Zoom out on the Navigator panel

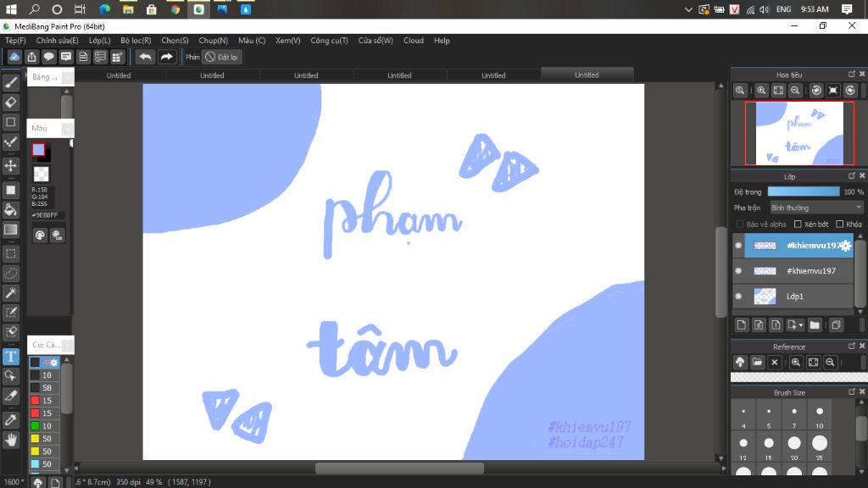coord(795,91)
